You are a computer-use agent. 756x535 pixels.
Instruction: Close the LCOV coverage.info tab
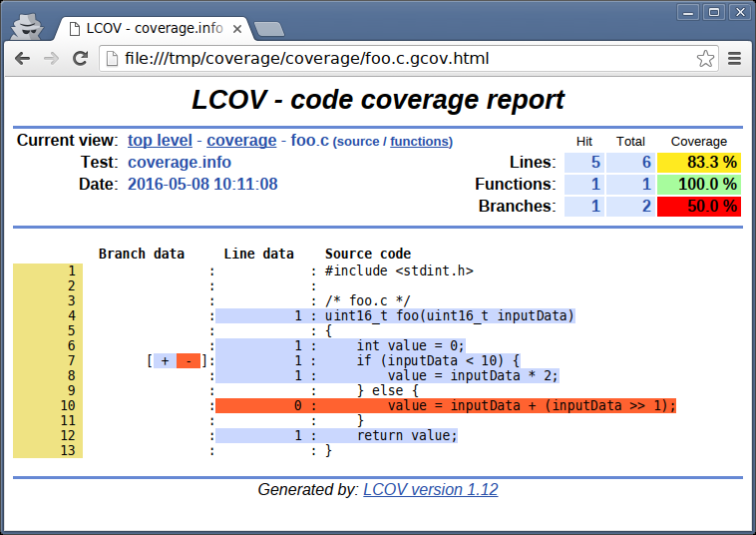pyautogui.click(x=237, y=29)
